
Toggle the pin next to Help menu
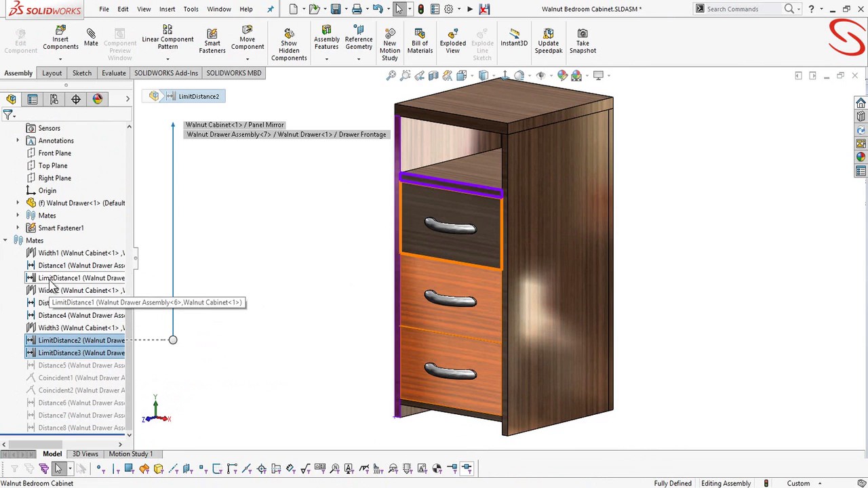[x=271, y=9]
